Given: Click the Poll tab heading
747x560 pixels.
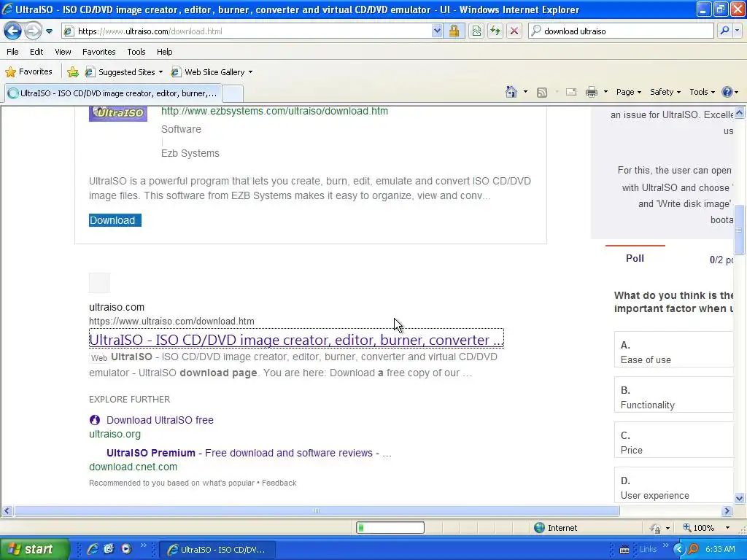Looking at the screenshot, I should 635,258.
